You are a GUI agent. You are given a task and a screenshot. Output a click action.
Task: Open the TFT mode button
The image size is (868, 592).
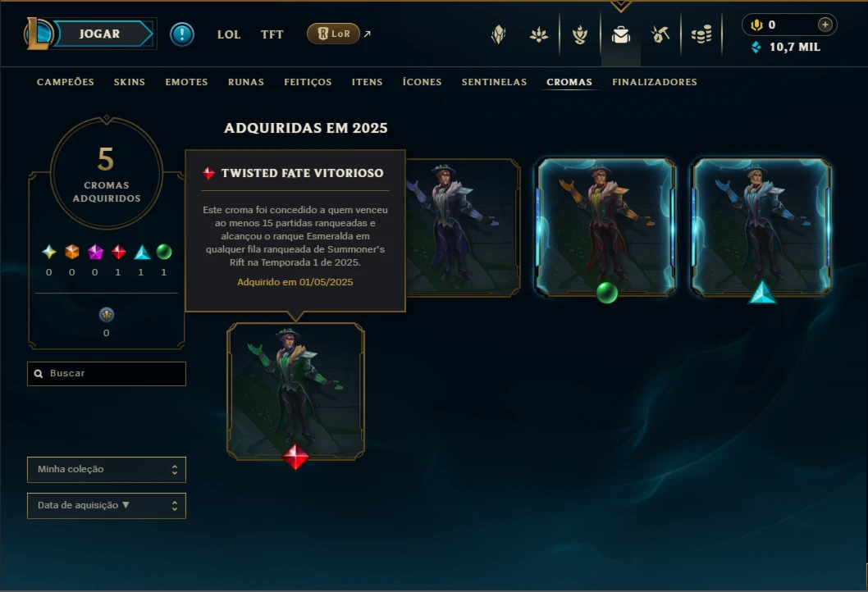click(272, 34)
